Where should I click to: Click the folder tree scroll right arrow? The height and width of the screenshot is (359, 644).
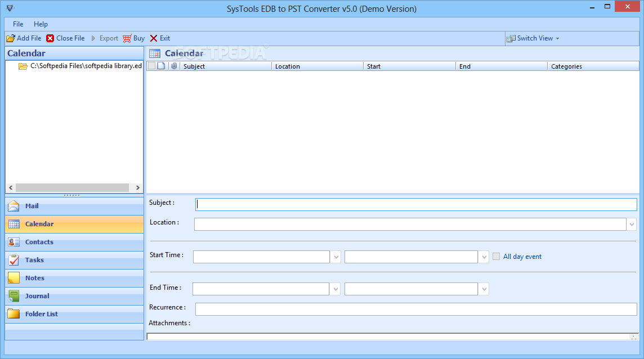137,188
